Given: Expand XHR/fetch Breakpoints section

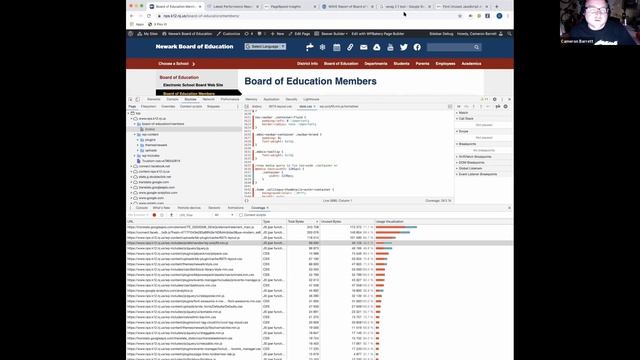Looking at the screenshot, I should point(474,157).
